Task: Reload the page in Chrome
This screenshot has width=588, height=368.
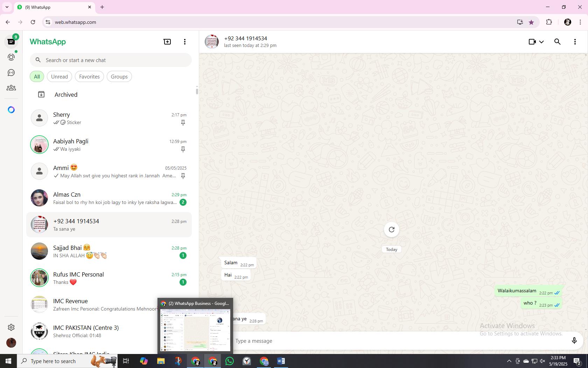Action: click(33, 22)
